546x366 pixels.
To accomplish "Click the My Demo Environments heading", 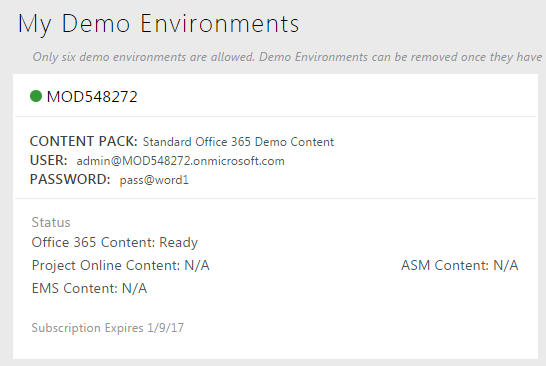I will [x=158, y=24].
